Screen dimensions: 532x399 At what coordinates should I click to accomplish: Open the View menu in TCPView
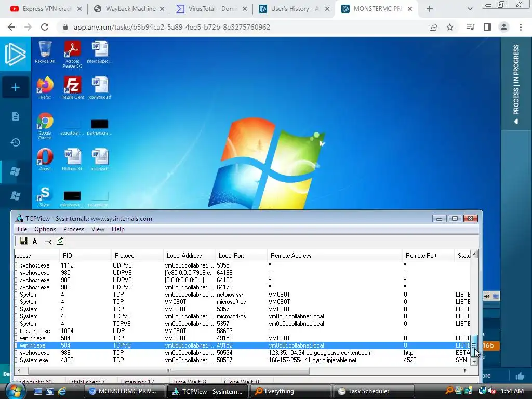coord(98,229)
